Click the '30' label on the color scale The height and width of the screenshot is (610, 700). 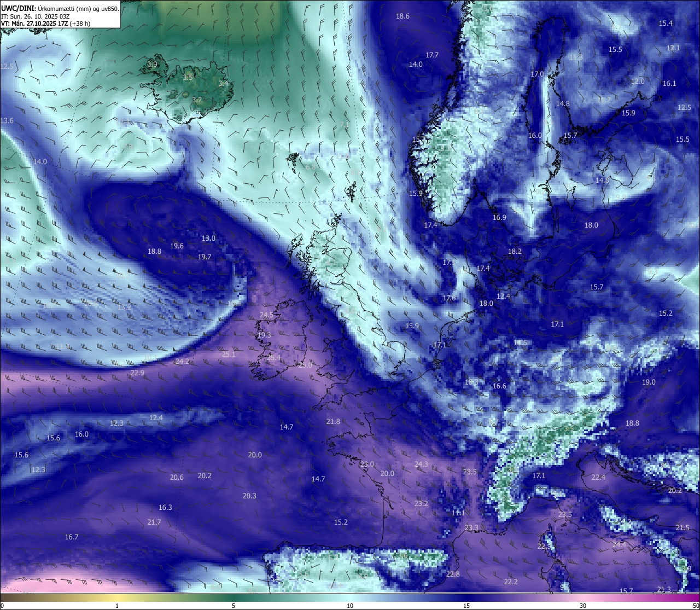point(583,606)
